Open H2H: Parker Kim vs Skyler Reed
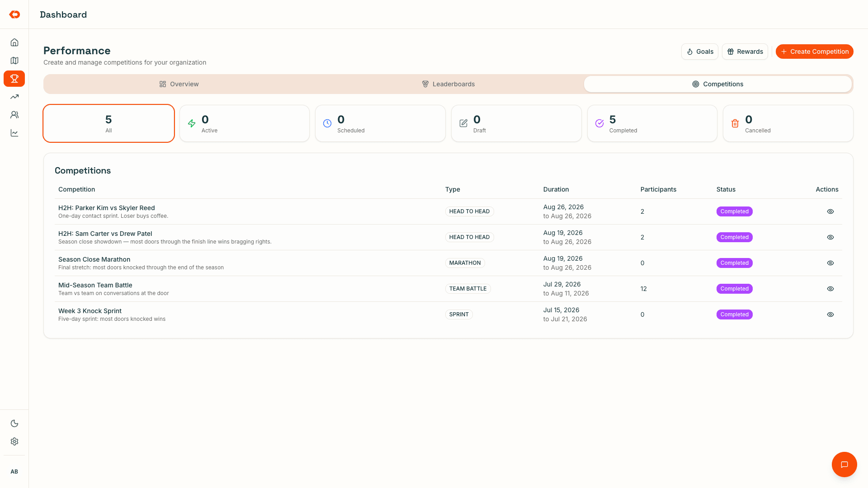Screen dimensions: 868x488 tap(107, 208)
